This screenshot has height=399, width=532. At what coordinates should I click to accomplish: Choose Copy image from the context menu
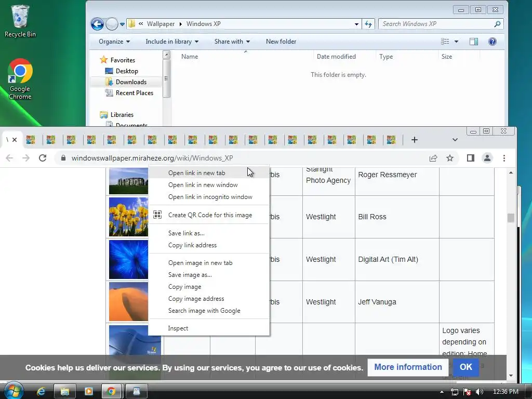[209, 287]
